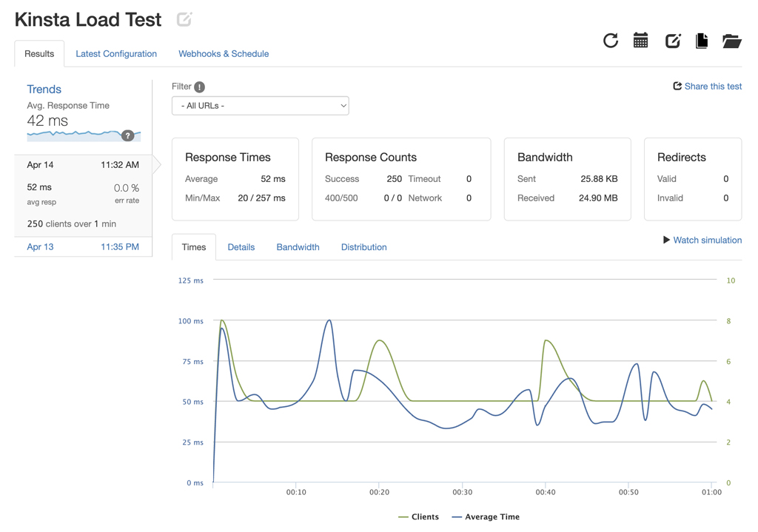
Task: Open the folder archive icon
Action: point(732,41)
